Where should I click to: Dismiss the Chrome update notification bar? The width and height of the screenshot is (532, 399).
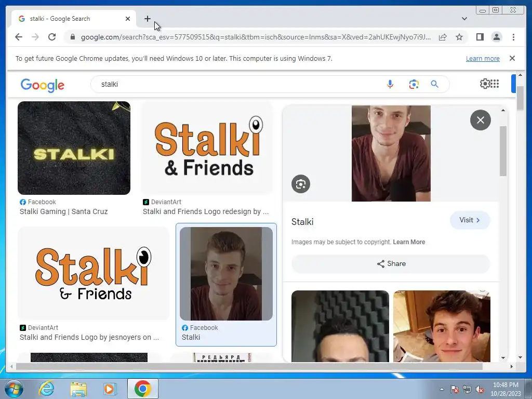pos(512,58)
